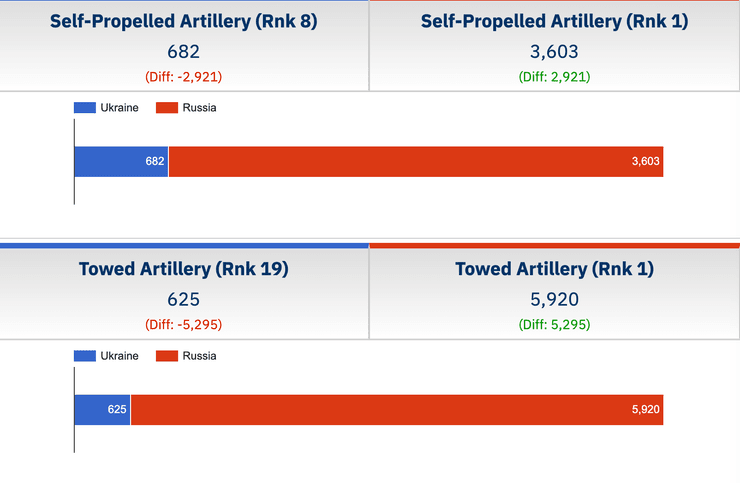
Task: Click the blue Ukraine legend swatch in the Self-Propelled Artillery chart
Action: pos(85,108)
